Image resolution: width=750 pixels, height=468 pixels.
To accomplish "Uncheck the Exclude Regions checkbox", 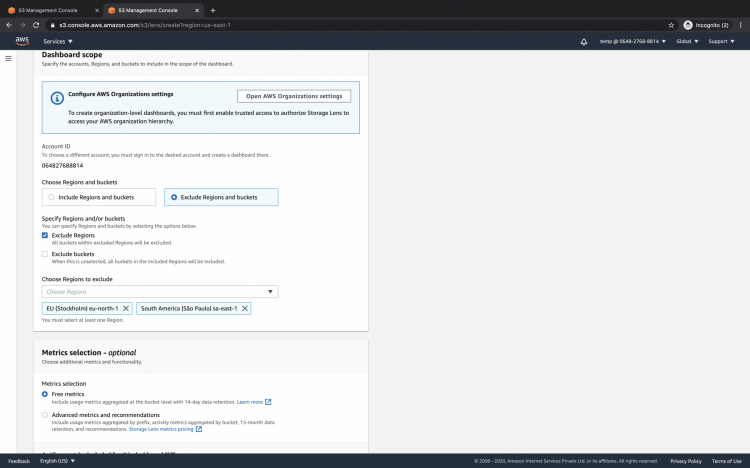I will tap(45, 235).
